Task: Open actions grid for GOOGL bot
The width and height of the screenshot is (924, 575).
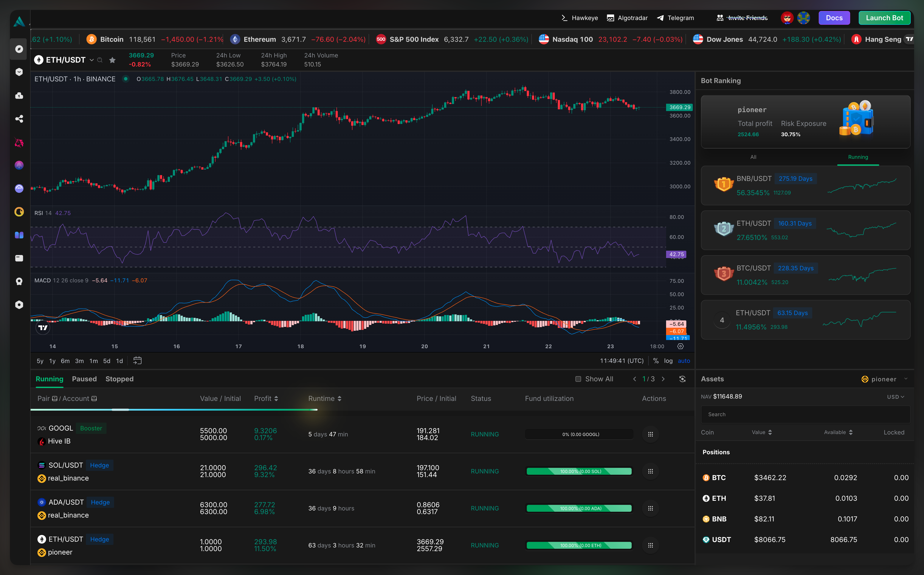Action: pyautogui.click(x=651, y=434)
